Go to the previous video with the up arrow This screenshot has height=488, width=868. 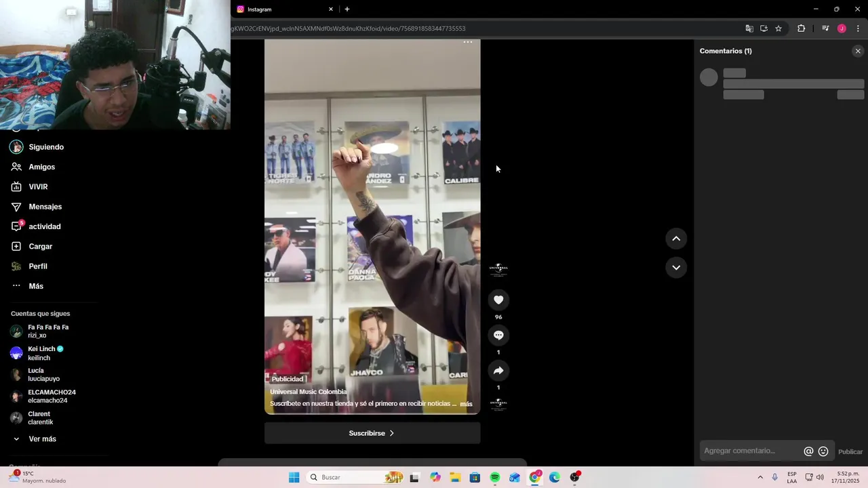676,239
